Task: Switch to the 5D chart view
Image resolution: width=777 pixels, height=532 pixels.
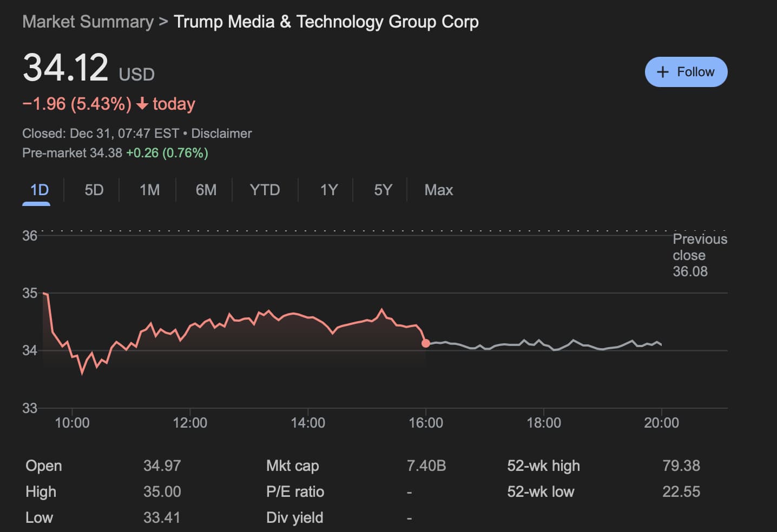Action: 93,190
